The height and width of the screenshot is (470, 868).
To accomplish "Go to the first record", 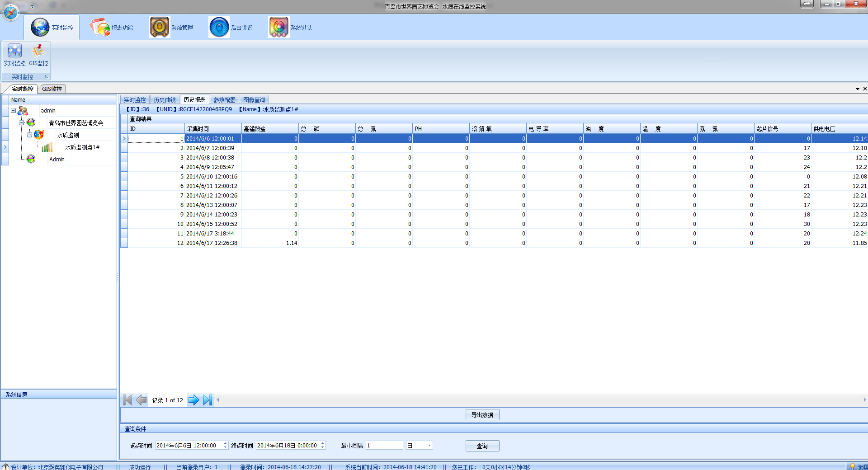I will (x=127, y=400).
